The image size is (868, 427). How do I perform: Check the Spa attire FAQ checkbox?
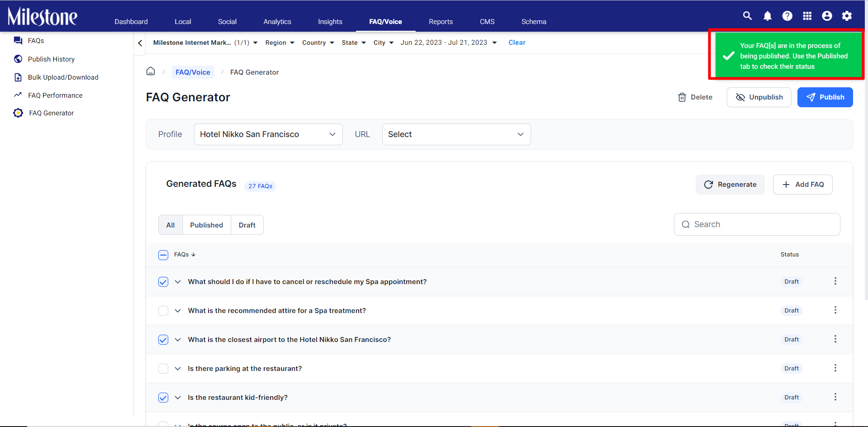pyautogui.click(x=163, y=311)
